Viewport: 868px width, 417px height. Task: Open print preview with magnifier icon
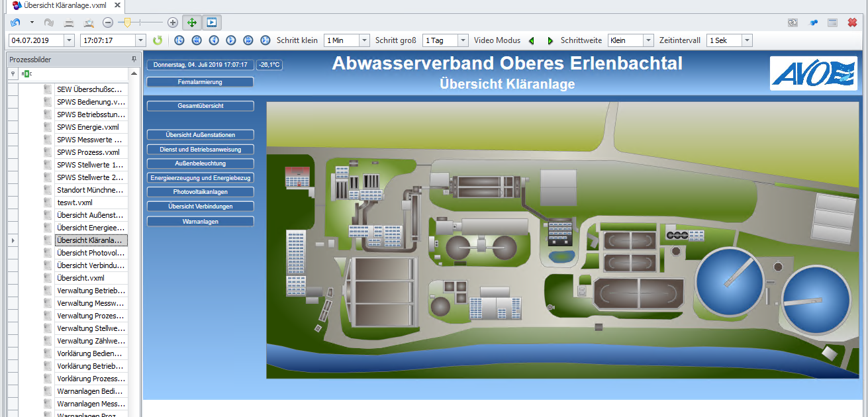(88, 23)
